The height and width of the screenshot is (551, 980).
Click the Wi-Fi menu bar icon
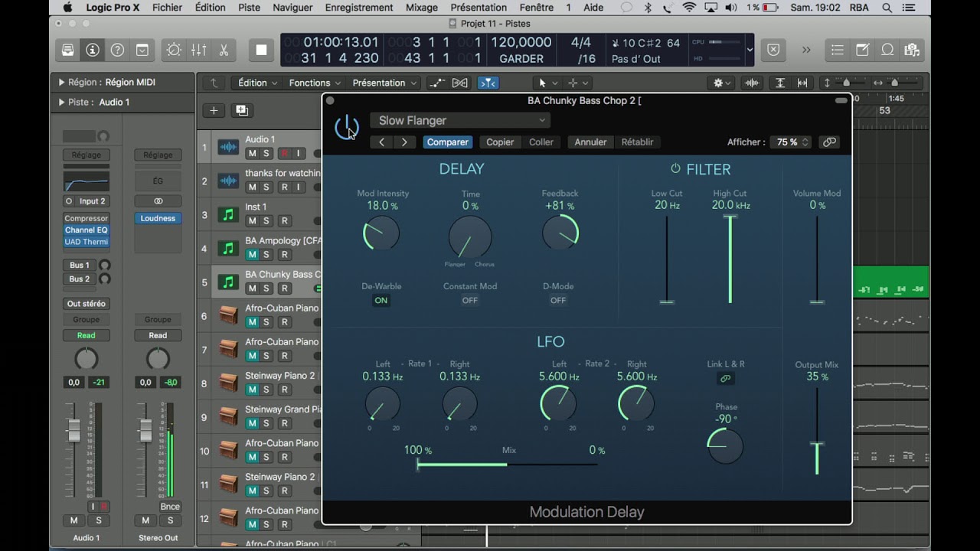tap(689, 8)
